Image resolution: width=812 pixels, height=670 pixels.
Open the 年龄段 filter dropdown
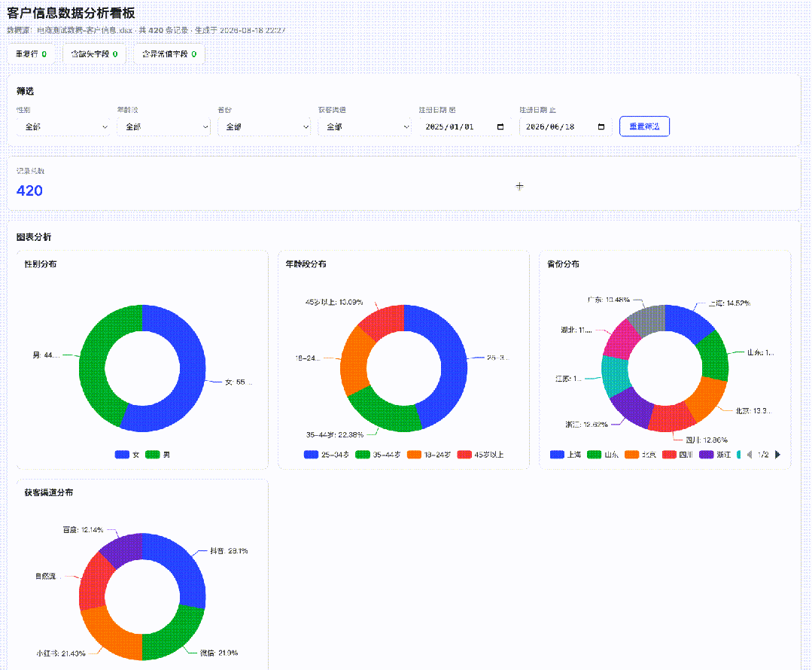[x=163, y=126]
